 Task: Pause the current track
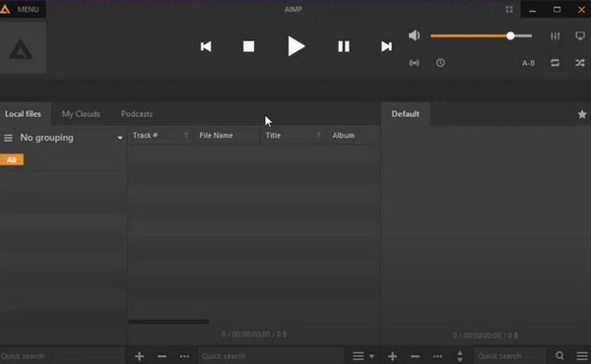344,46
